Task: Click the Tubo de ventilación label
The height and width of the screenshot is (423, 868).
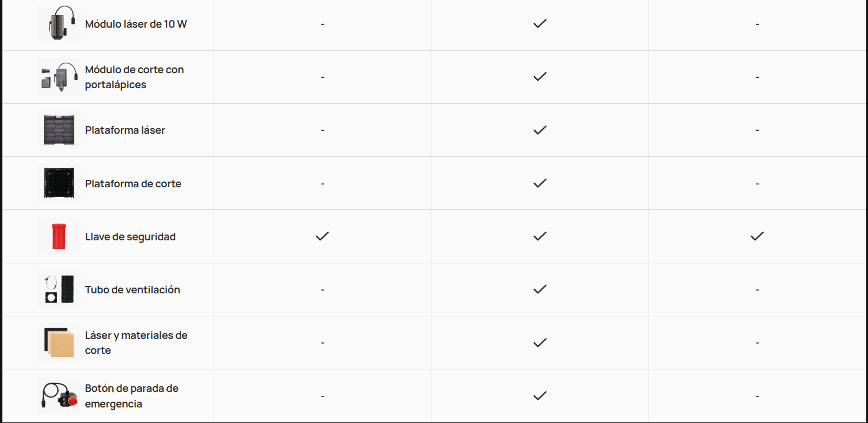Action: (x=132, y=290)
